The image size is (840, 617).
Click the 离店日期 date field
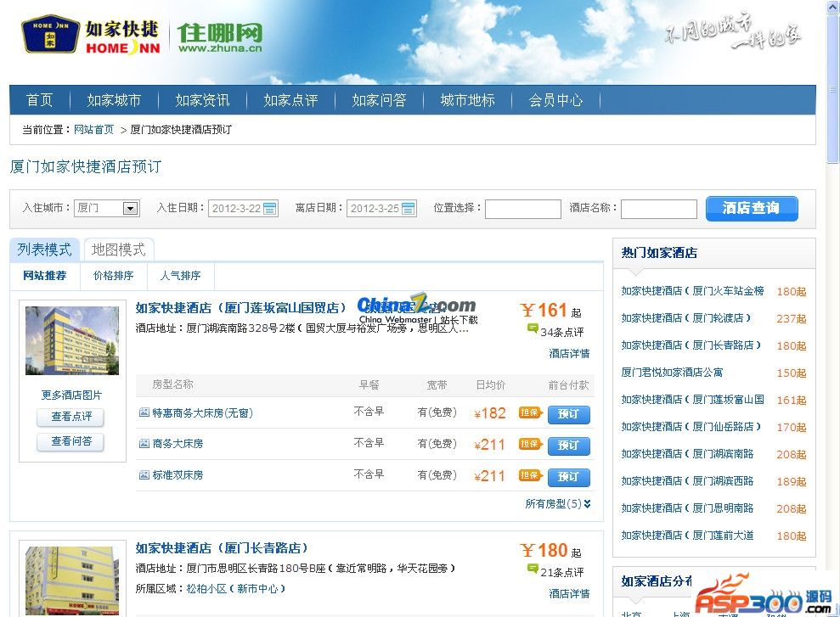pos(382,208)
